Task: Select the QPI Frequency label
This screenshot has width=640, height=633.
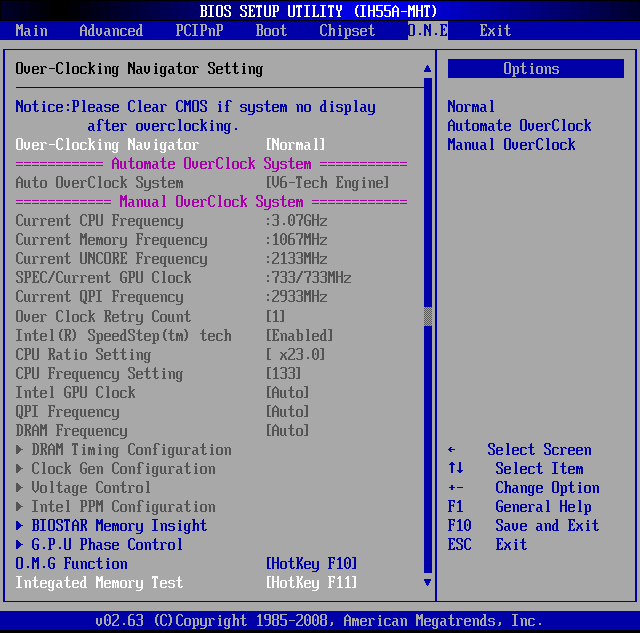Action: (67, 411)
